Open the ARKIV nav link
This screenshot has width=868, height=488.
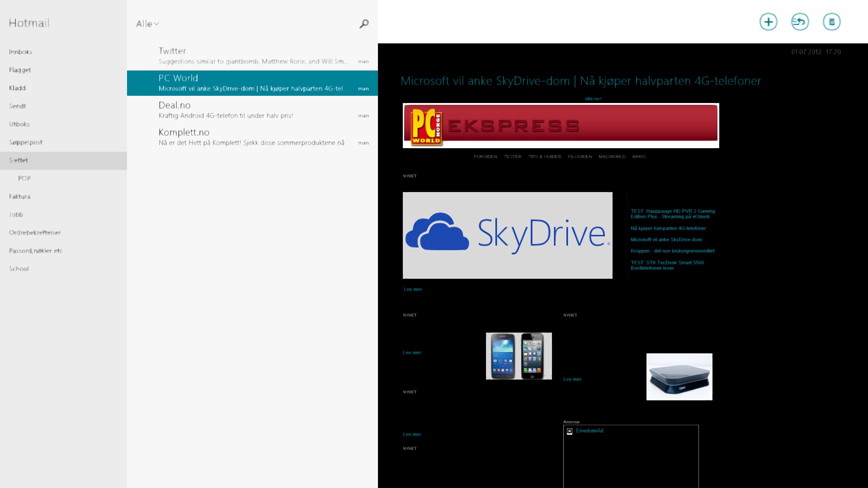pyautogui.click(x=639, y=157)
